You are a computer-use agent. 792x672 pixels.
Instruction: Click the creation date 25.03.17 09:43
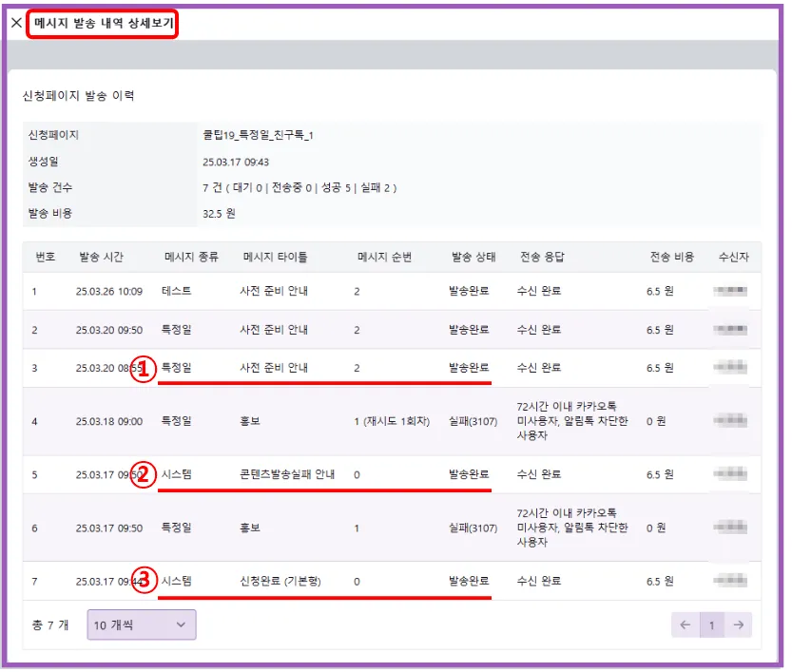coord(236,163)
